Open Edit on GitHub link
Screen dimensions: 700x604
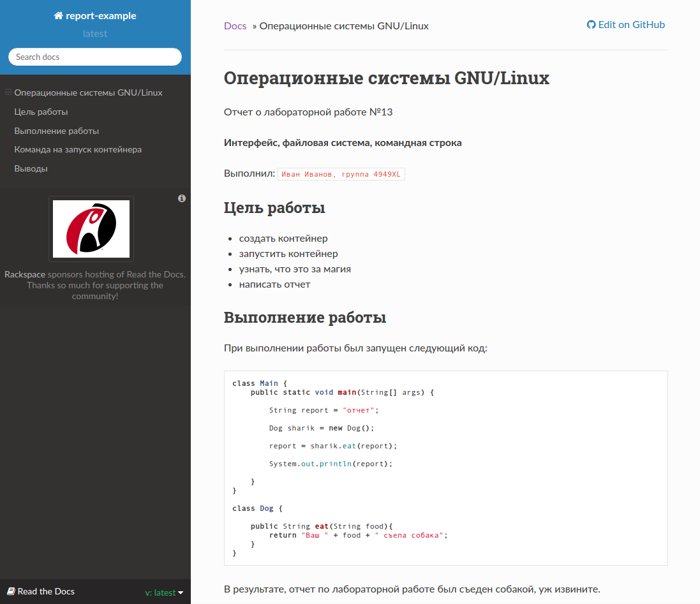[626, 25]
